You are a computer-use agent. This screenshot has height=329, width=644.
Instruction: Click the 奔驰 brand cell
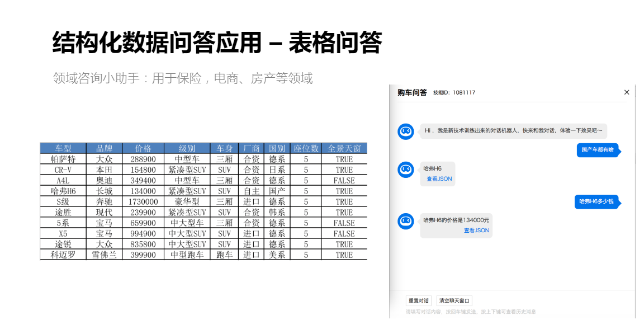(x=105, y=202)
